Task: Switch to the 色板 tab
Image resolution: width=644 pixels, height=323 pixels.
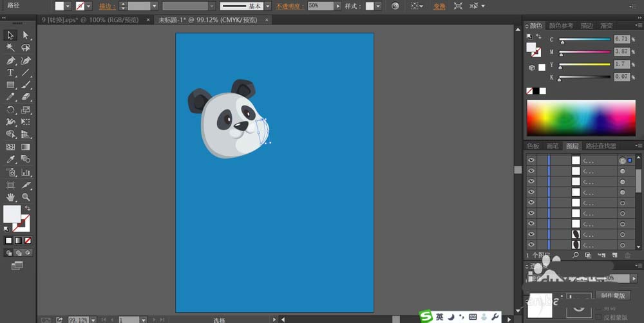Action: click(x=533, y=145)
